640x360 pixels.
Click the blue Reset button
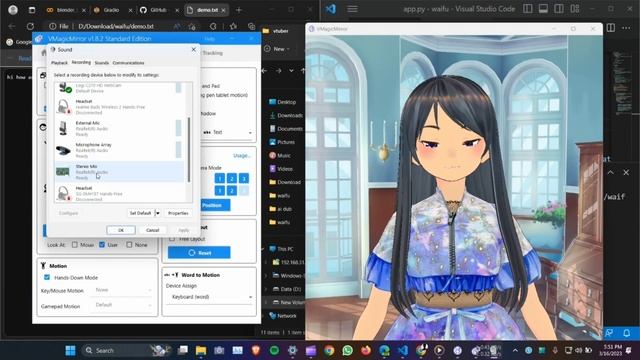point(199,253)
